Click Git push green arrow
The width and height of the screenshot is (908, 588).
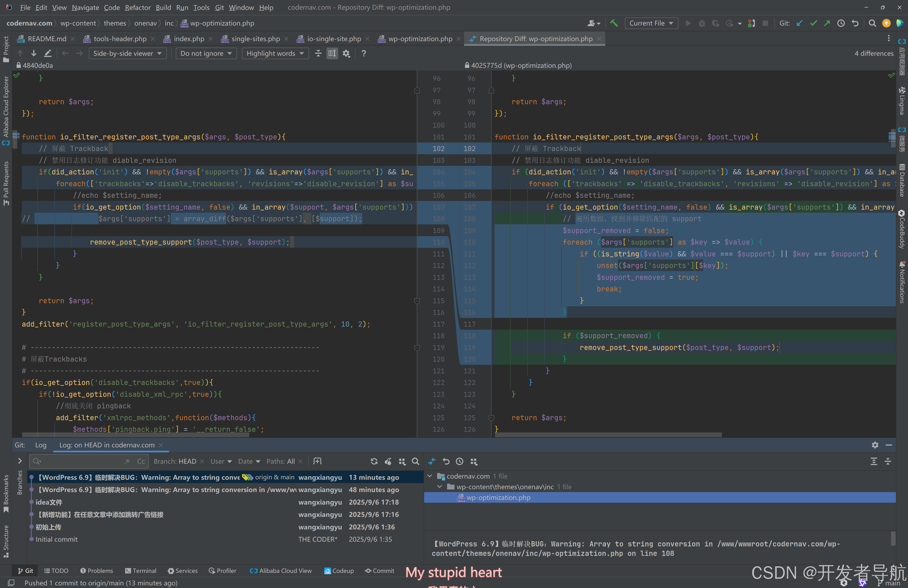(827, 23)
